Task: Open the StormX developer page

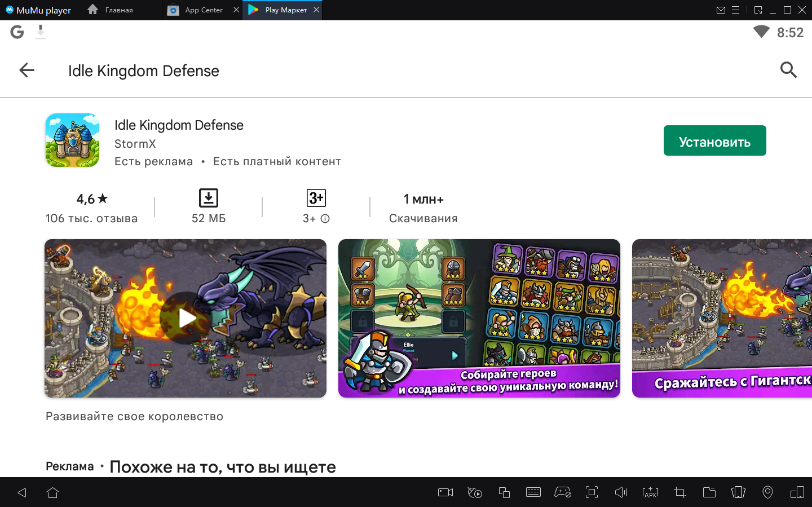Action: pyautogui.click(x=135, y=144)
